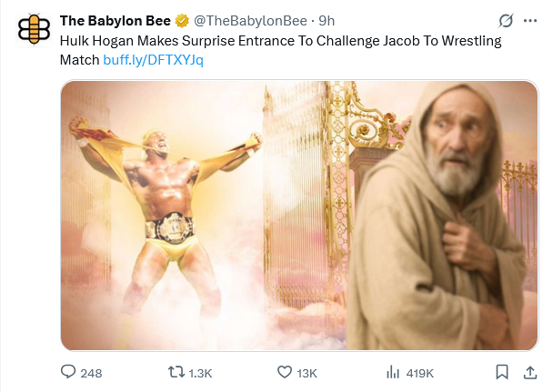Click the 419K views count
The image size is (553, 392).
point(420,373)
